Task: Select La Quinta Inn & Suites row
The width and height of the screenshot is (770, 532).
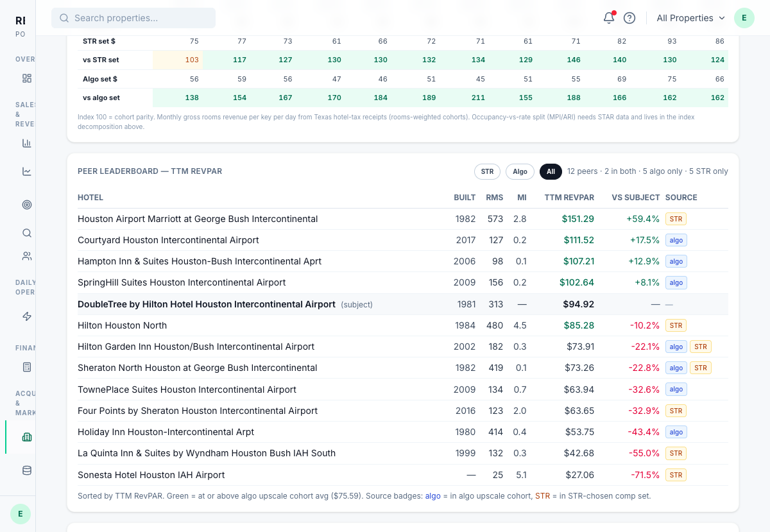Action: 403,453
